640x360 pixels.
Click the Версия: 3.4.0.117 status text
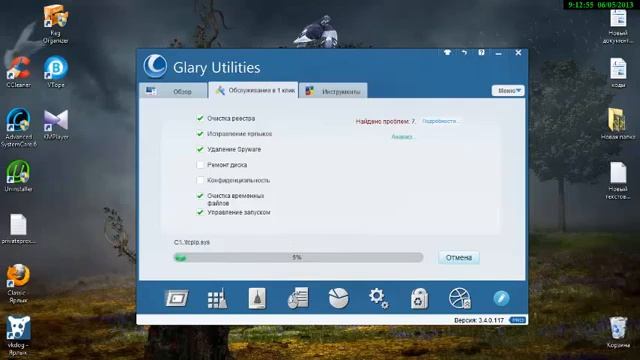479,320
